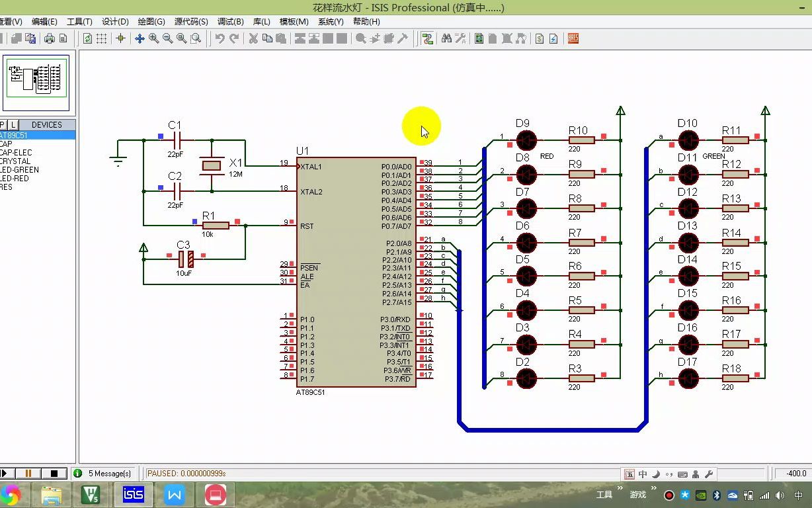812x508 pixels.
Task: Click capacitor C3 on schematic
Action: click(x=186, y=259)
